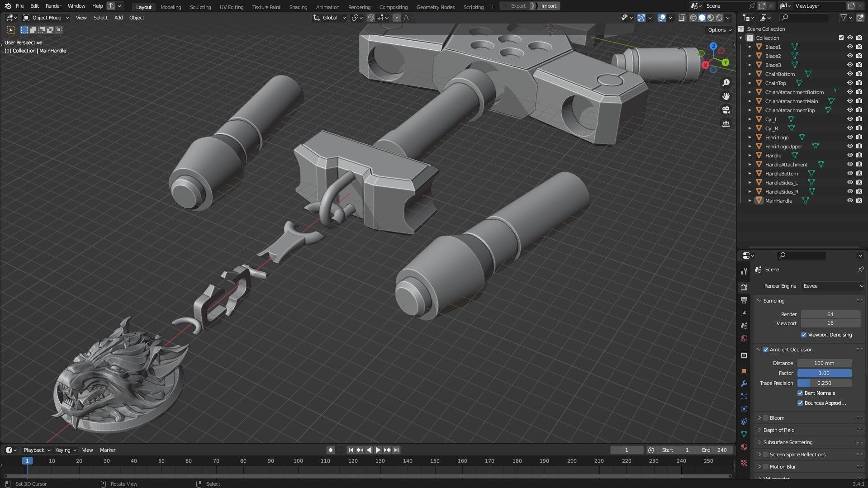Select wireframe viewport shading

(x=693, y=18)
